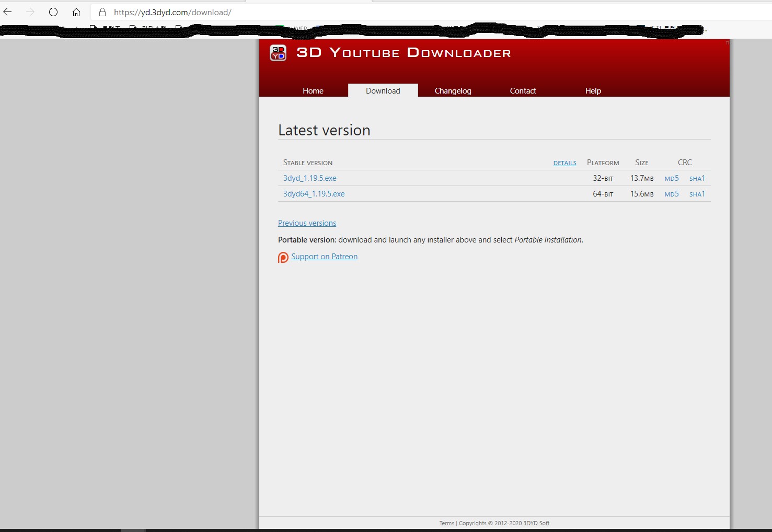The image size is (772, 532).
Task: Click the Portable Installation italic text
Action: click(x=548, y=240)
